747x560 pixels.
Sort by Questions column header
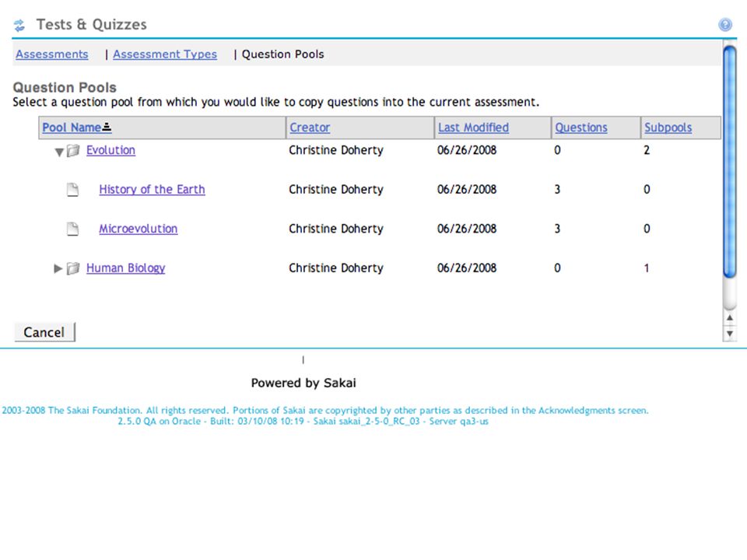581,128
